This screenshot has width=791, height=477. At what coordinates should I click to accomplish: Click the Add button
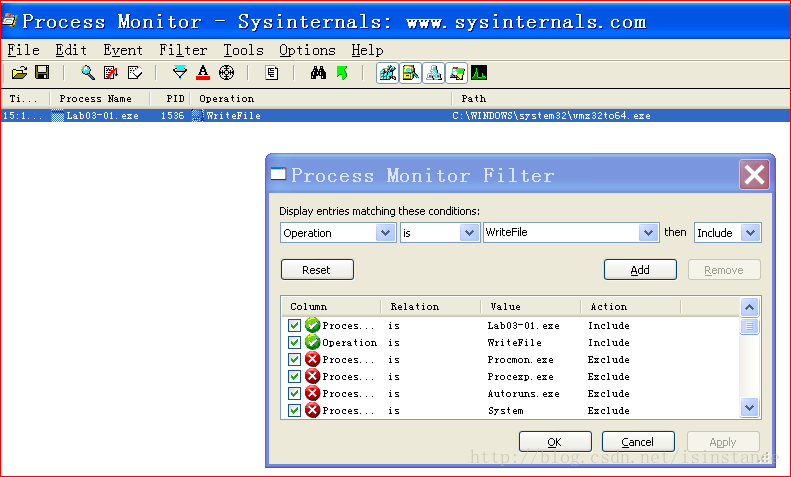coord(640,270)
